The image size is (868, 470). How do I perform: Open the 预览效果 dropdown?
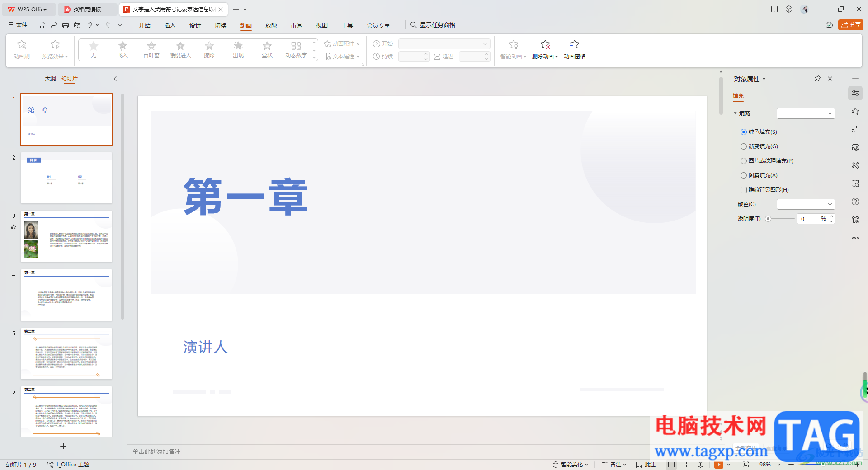(x=55, y=56)
